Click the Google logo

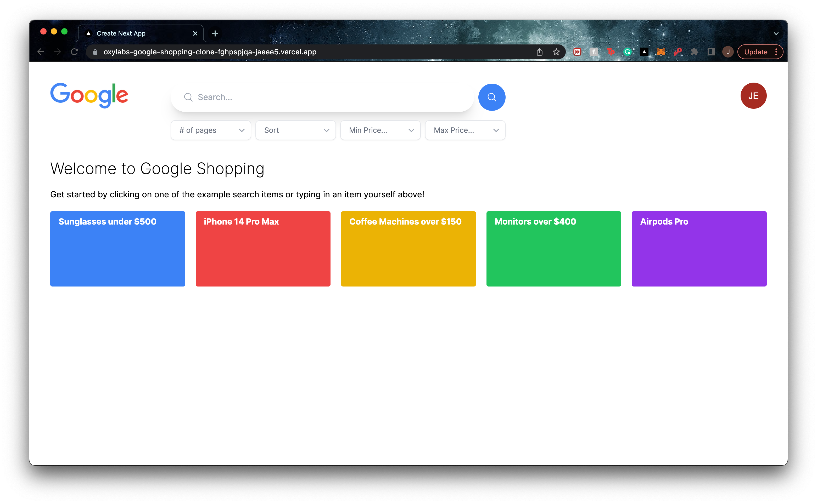pos(89,96)
